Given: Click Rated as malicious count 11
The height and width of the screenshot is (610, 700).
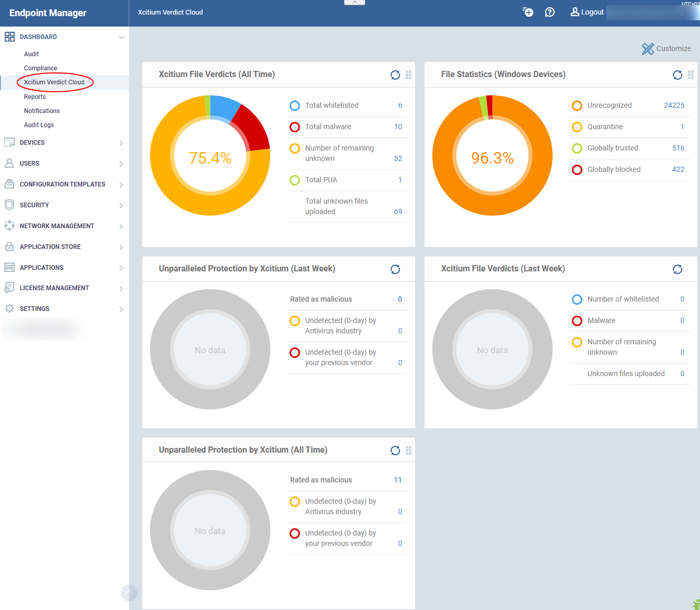Looking at the screenshot, I should point(398,480).
